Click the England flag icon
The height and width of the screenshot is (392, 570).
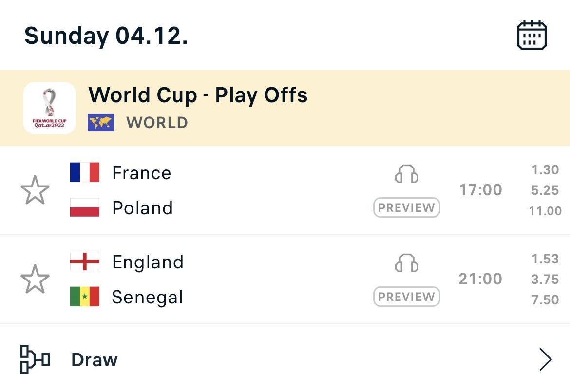pyautogui.click(x=85, y=261)
